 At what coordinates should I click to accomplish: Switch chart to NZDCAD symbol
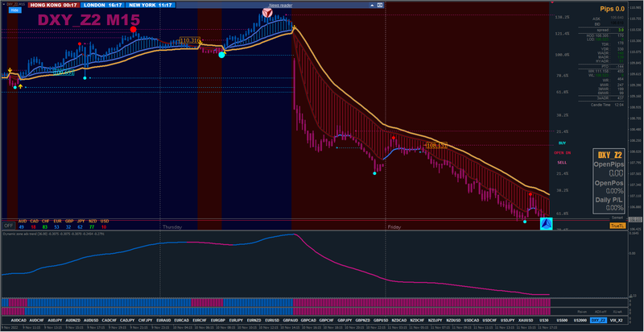pos(398,320)
